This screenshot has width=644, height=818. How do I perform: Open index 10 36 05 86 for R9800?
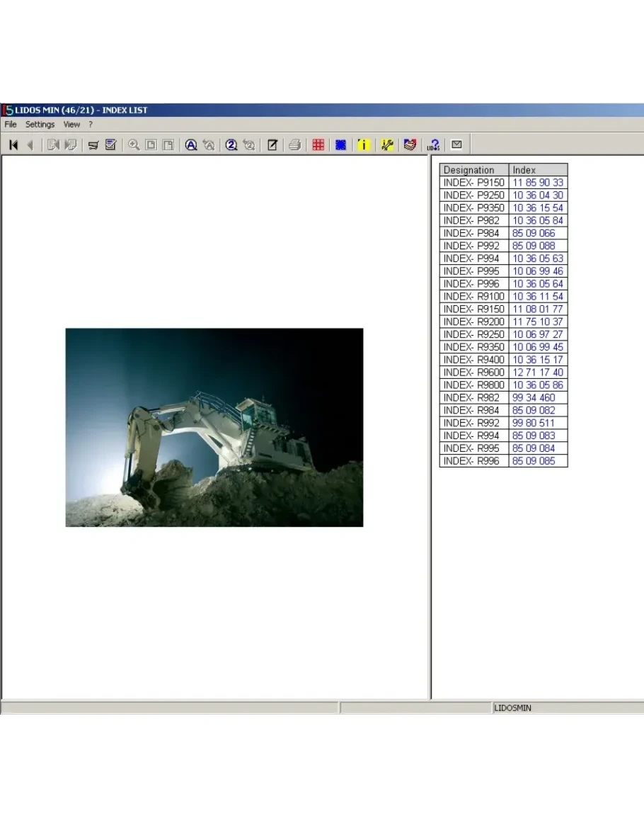point(538,385)
